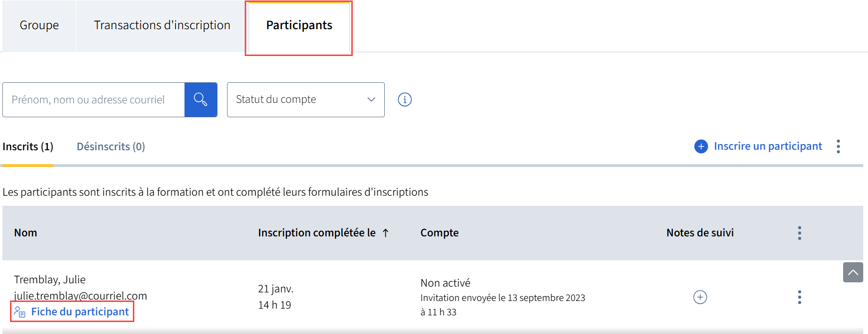Sort by the Inscription complétée le arrow
Image resolution: width=868 pixels, height=334 pixels.
click(x=386, y=233)
